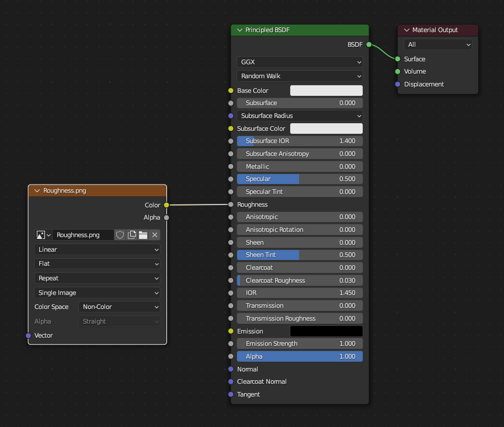Screen dimensions: 504x427
Task: Click the Sheen Tint slider
Action: click(300, 255)
